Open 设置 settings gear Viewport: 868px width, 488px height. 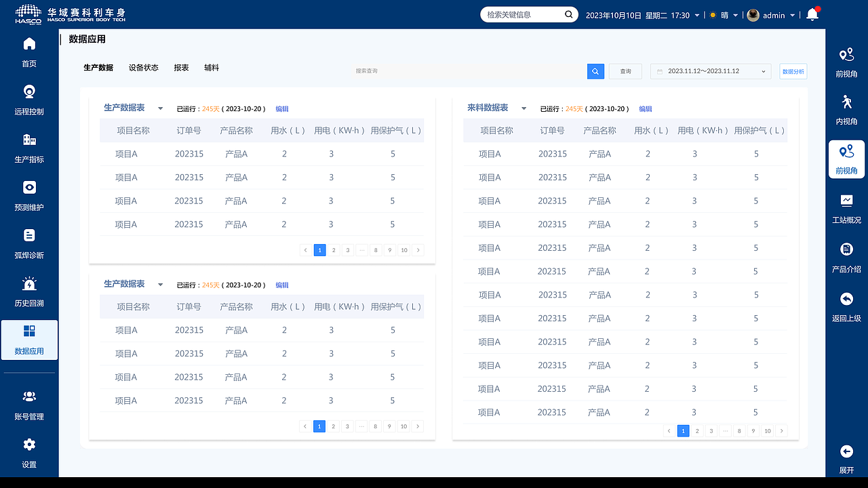29,445
